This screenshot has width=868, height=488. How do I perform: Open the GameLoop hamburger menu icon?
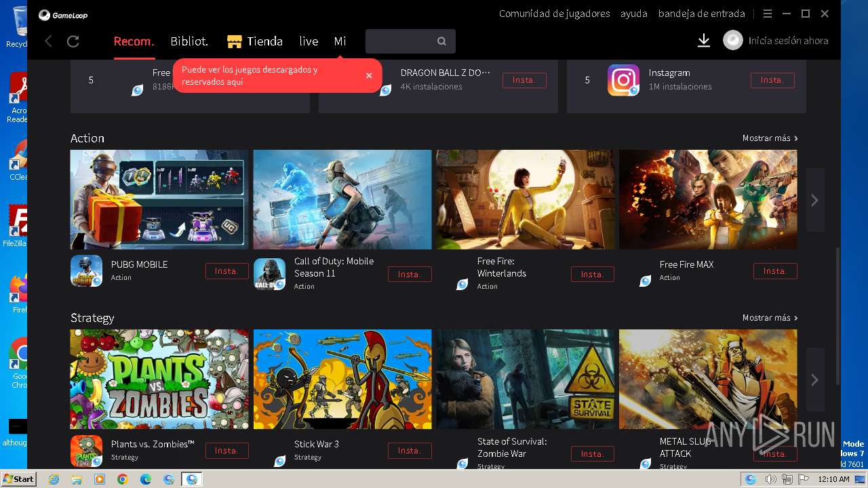tap(768, 14)
